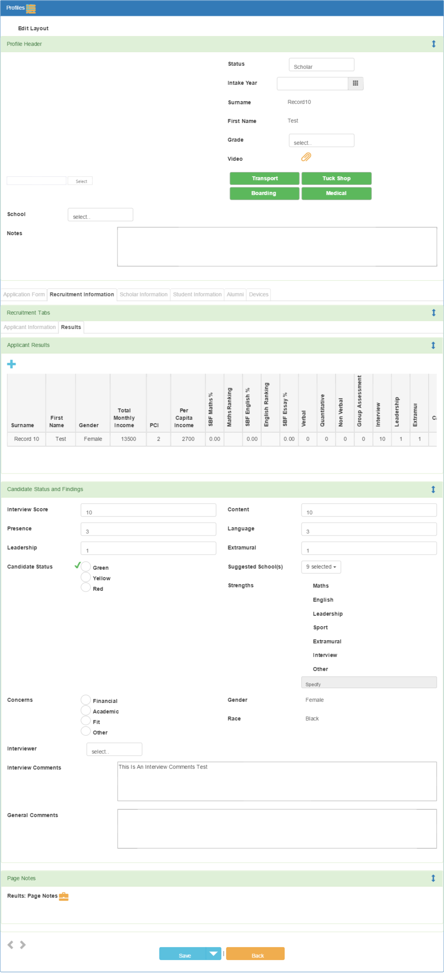This screenshot has width=444, height=980.
Task: Select Other concern option
Action: pyautogui.click(x=86, y=731)
